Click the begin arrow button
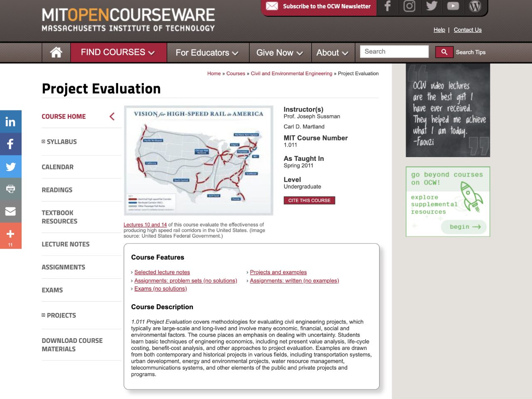 (465, 227)
